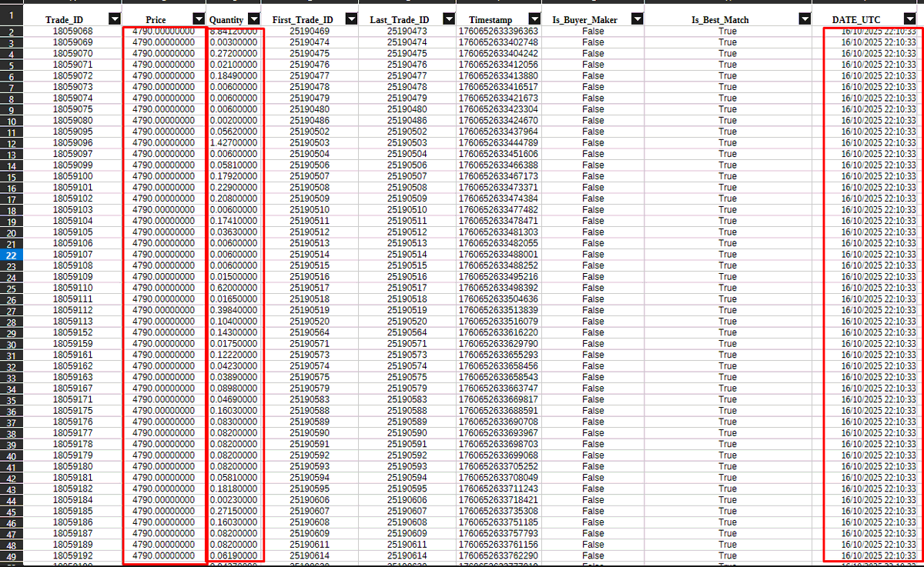Select Is_Best_Match True cell for trade 18059107

(727, 254)
